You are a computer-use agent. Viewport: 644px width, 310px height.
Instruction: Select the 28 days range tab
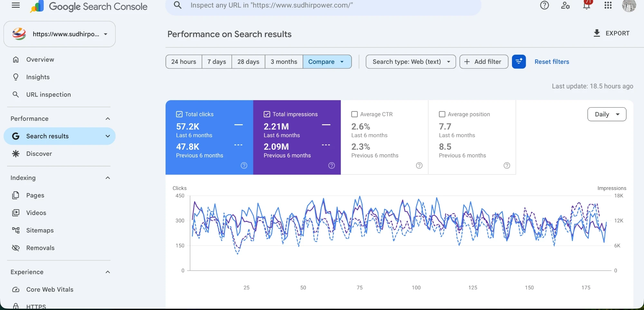click(248, 61)
